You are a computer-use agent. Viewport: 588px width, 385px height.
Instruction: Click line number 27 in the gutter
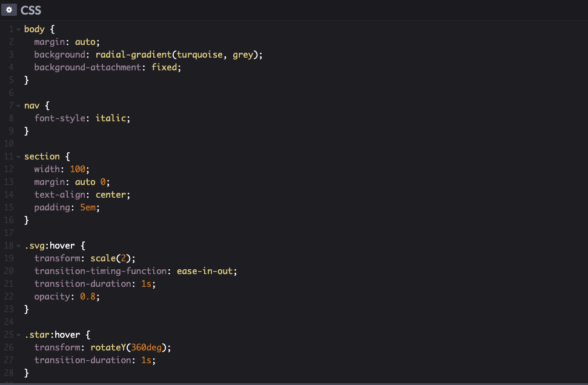[x=10, y=360]
